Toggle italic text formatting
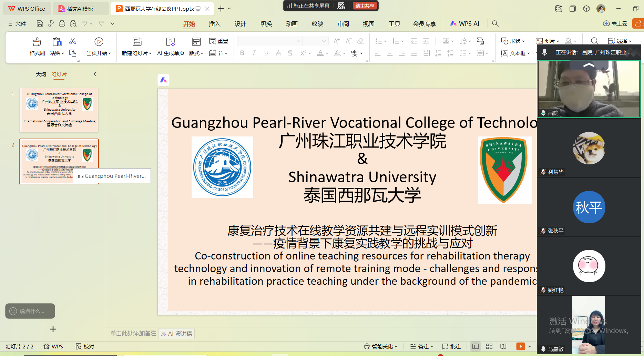This screenshot has width=644, height=356. [x=254, y=53]
